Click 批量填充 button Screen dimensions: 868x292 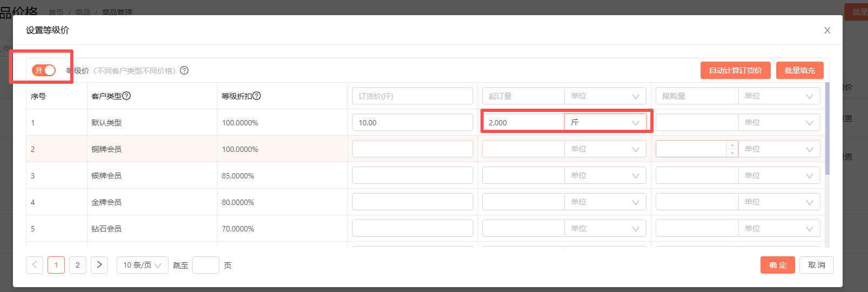point(800,70)
